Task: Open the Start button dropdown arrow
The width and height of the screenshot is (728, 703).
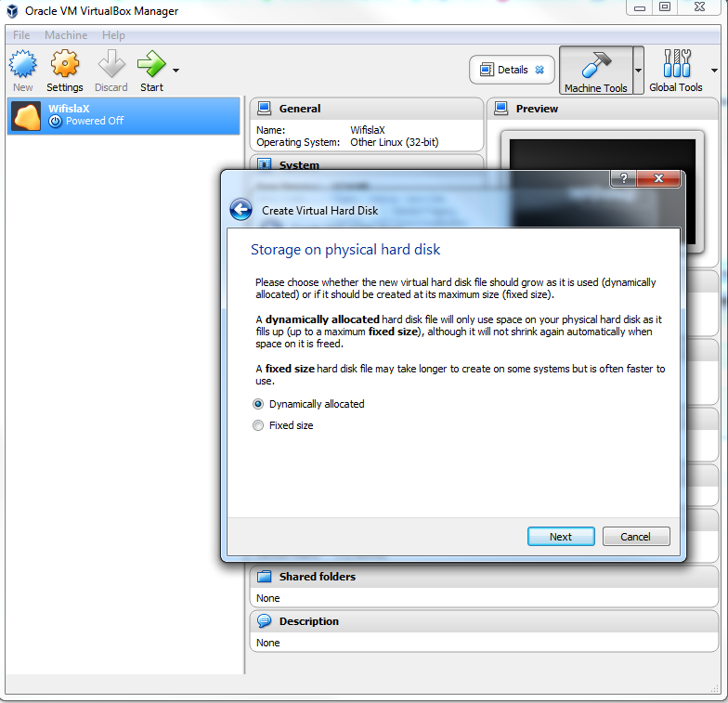Action: pos(176,71)
